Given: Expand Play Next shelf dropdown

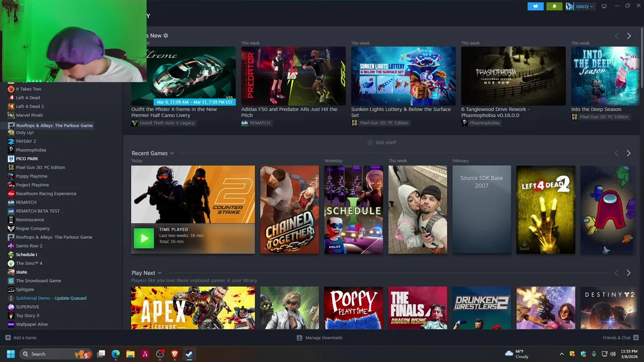Looking at the screenshot, I should click(159, 273).
